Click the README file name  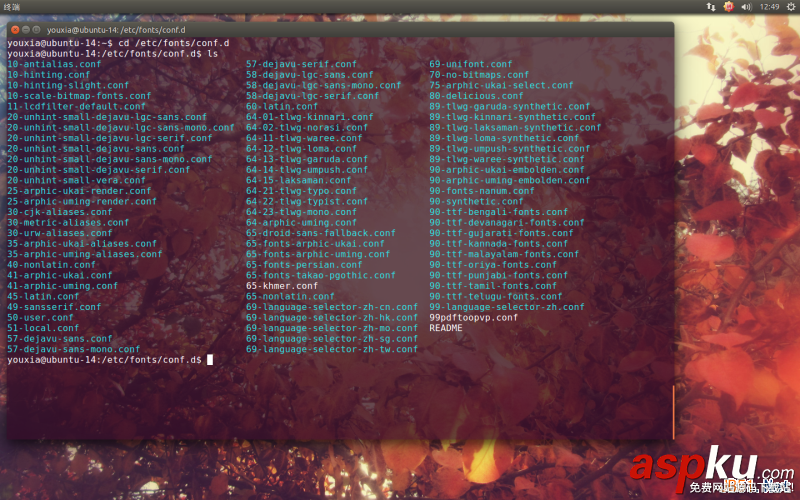pos(446,328)
